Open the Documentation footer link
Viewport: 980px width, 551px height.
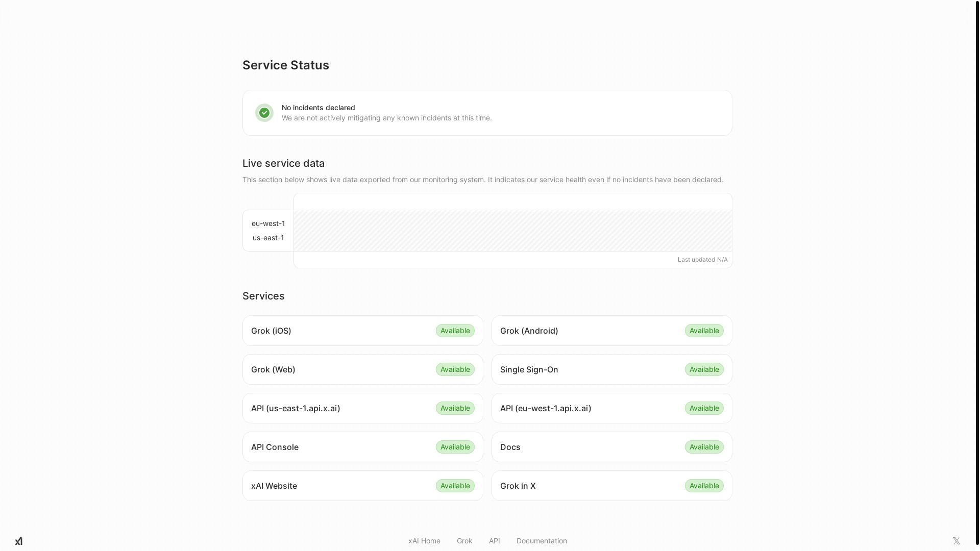click(542, 541)
